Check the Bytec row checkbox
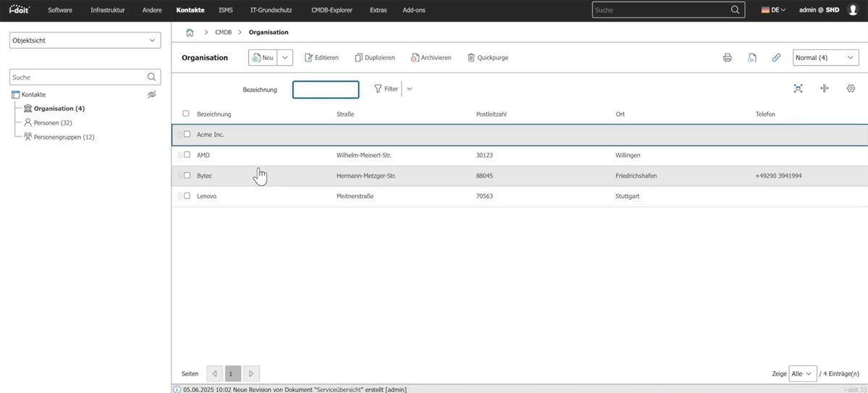The height and width of the screenshot is (393, 868). click(187, 175)
